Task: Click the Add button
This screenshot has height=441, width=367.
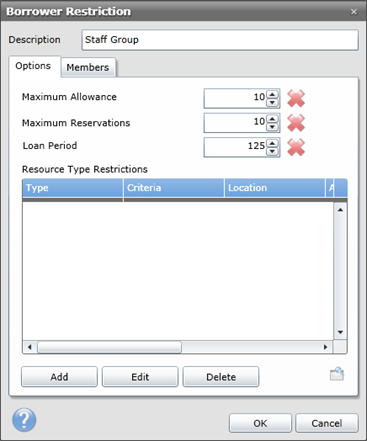Action: click(x=59, y=377)
